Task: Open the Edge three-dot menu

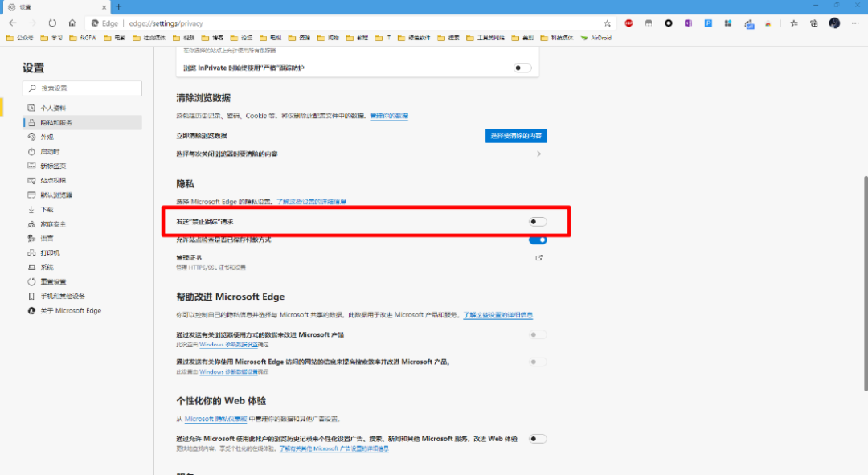Action: [x=855, y=23]
